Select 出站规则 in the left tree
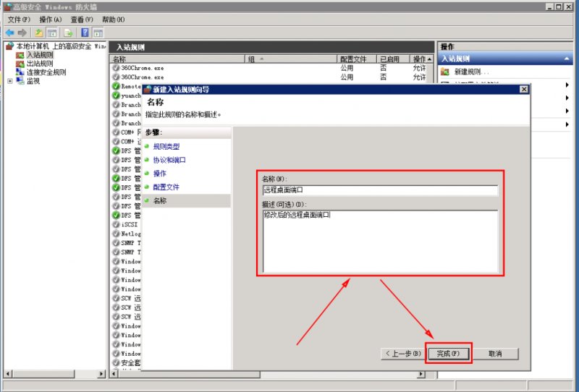 click(40, 64)
